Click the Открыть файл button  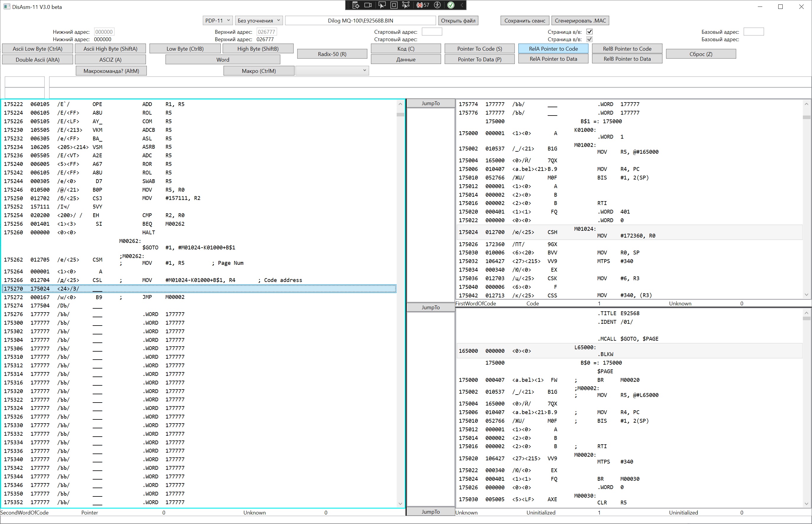click(x=458, y=20)
